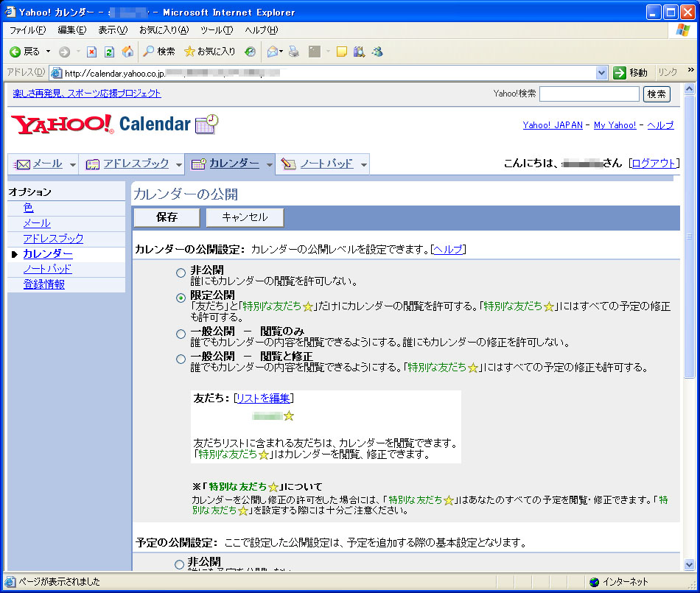Image resolution: width=700 pixels, height=593 pixels.
Task: Click the IE Back arrow icon
Action: pos(15,52)
